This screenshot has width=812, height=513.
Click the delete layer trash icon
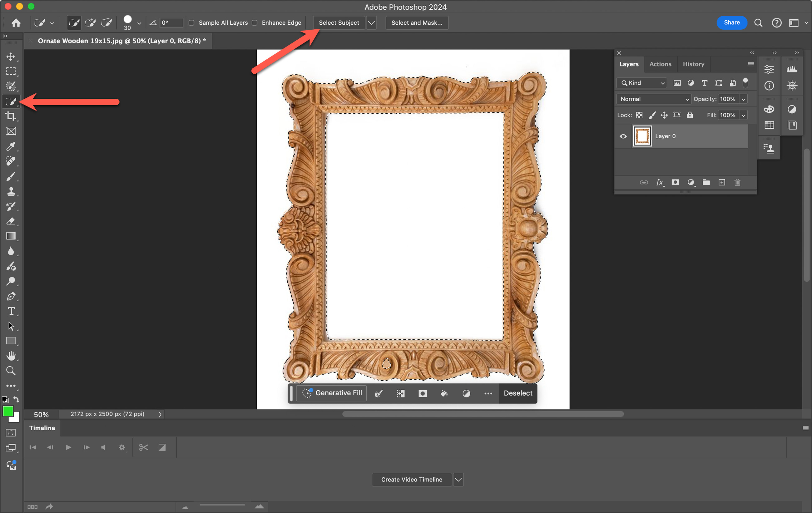737,182
